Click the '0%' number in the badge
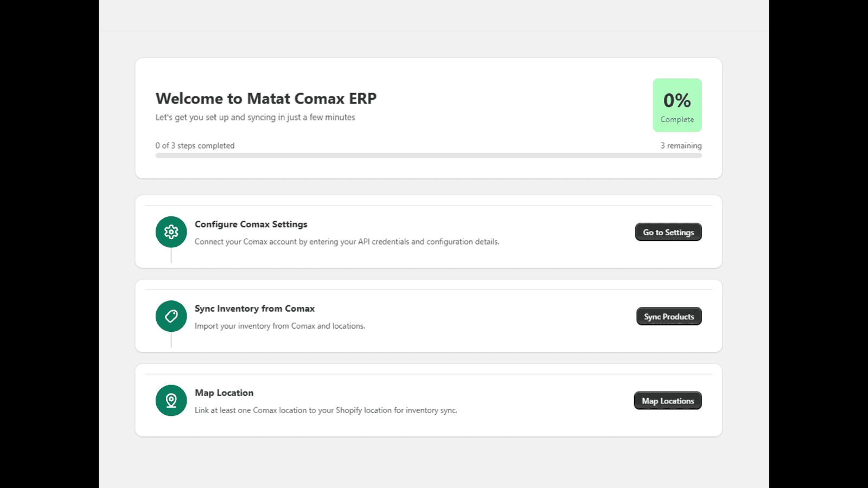Screen dimensions: 868x488 [x=677, y=100]
